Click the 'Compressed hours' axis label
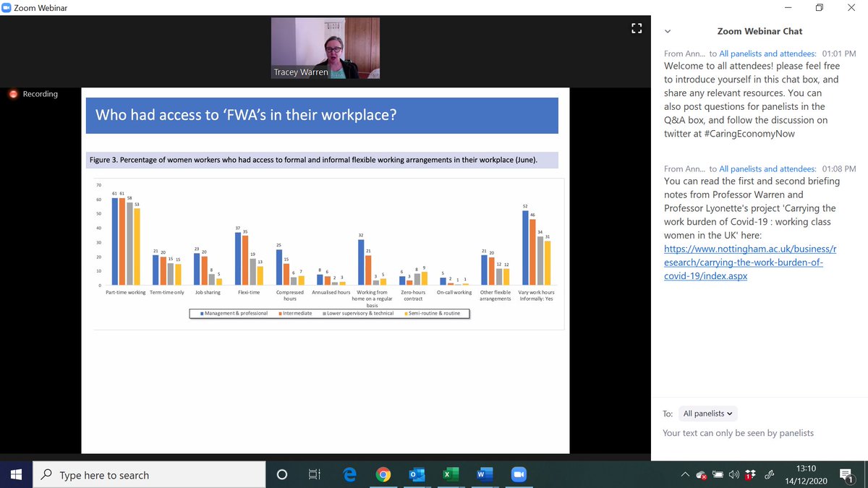 tap(289, 295)
